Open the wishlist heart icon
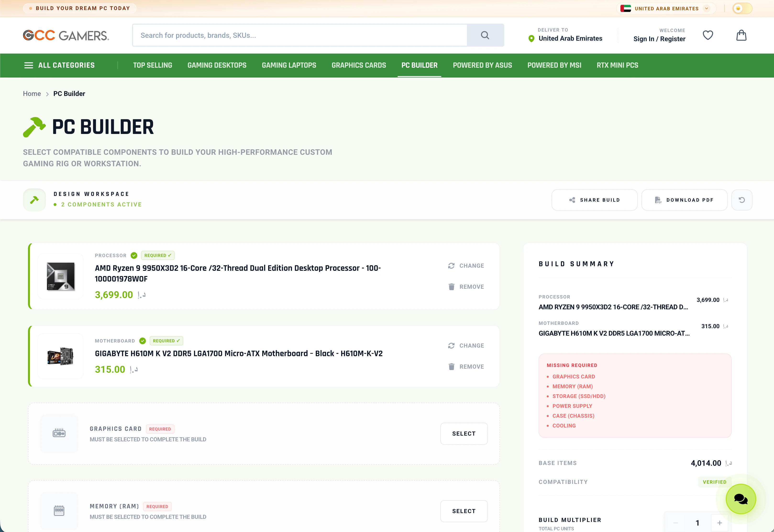 708,35
